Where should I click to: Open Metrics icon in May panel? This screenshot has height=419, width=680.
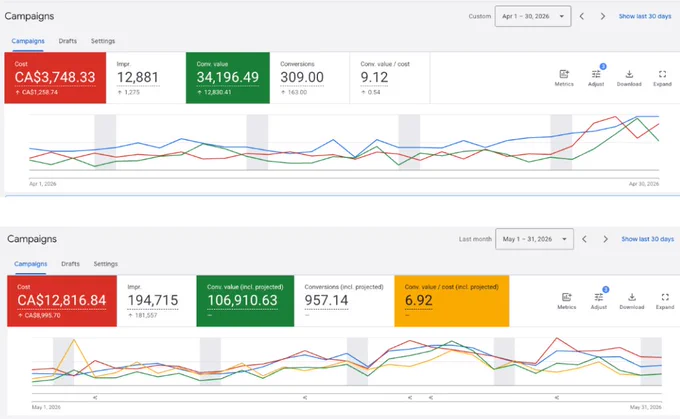[x=566, y=301]
